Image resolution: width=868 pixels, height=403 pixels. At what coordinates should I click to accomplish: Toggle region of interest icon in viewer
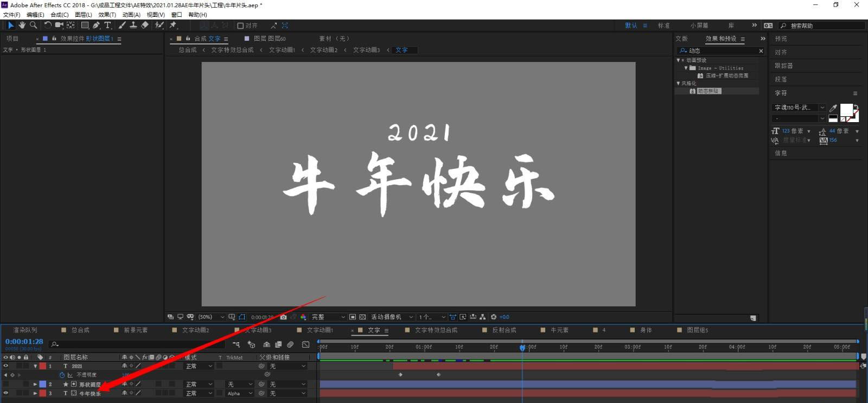(353, 317)
